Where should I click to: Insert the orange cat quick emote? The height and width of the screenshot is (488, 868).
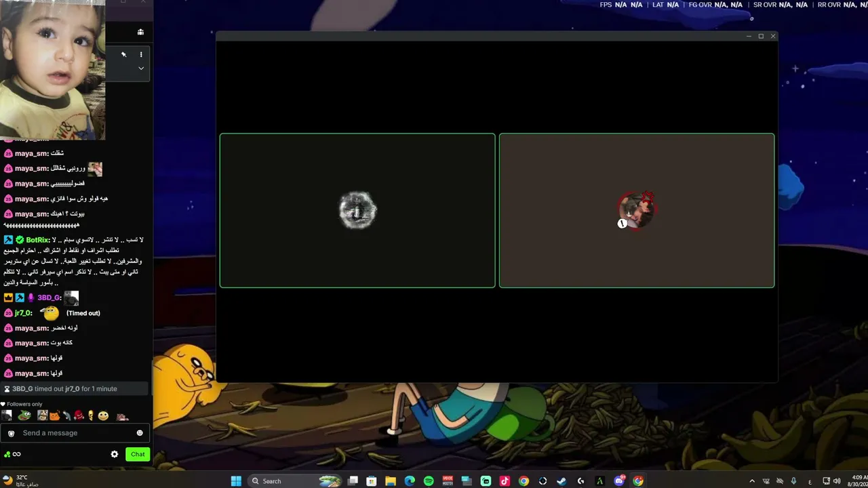54,415
